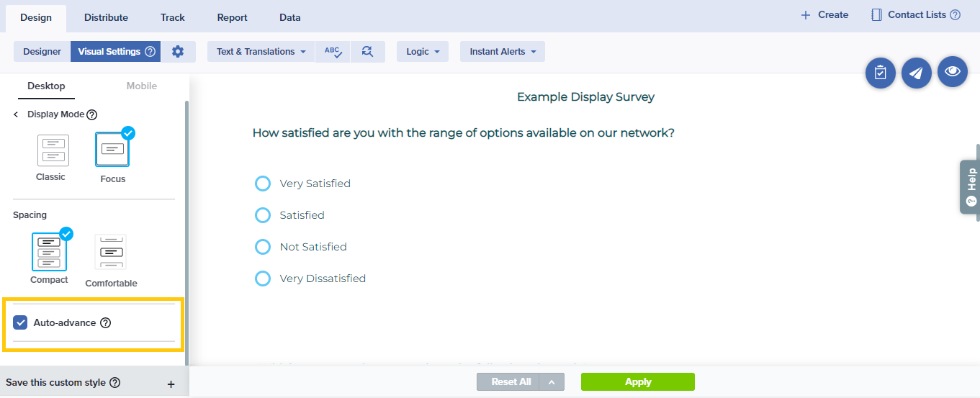Image resolution: width=980 pixels, height=398 pixels.
Task: Click the green Apply button
Action: tap(638, 382)
